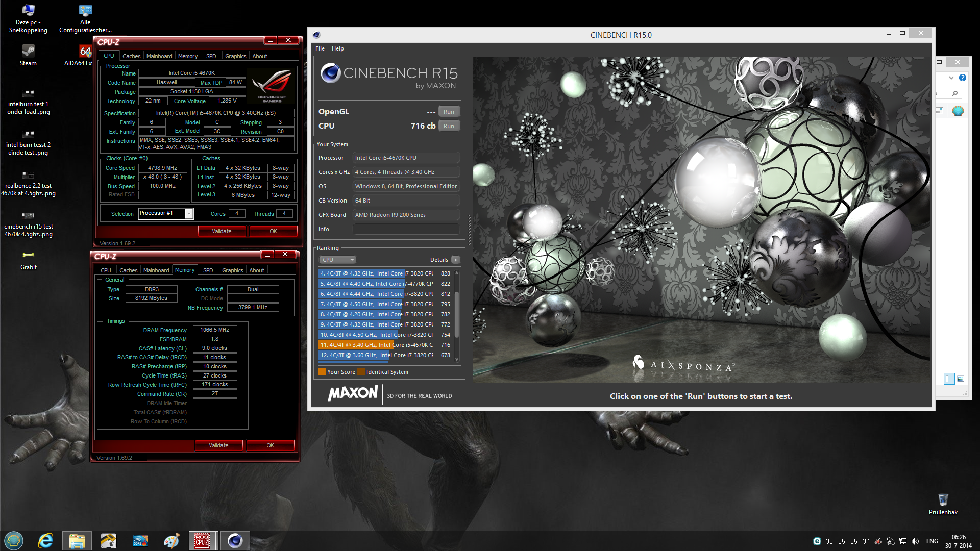
Task: Click the Info input field in Cinebench
Action: tap(407, 229)
